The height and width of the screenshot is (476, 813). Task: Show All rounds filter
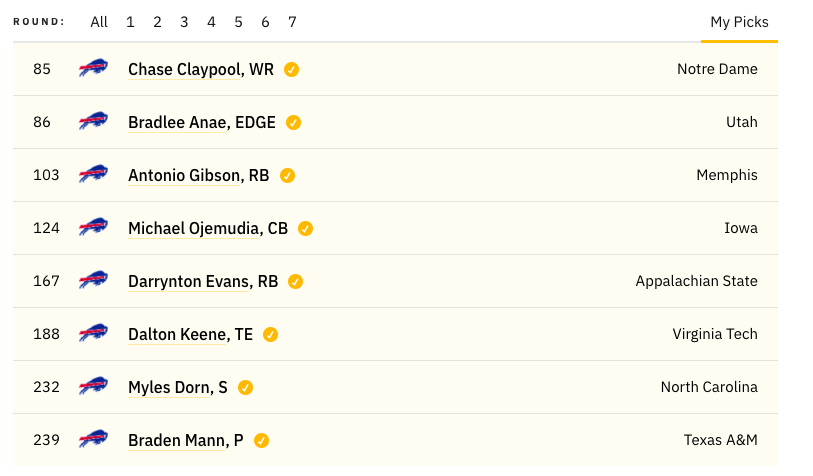coord(99,22)
